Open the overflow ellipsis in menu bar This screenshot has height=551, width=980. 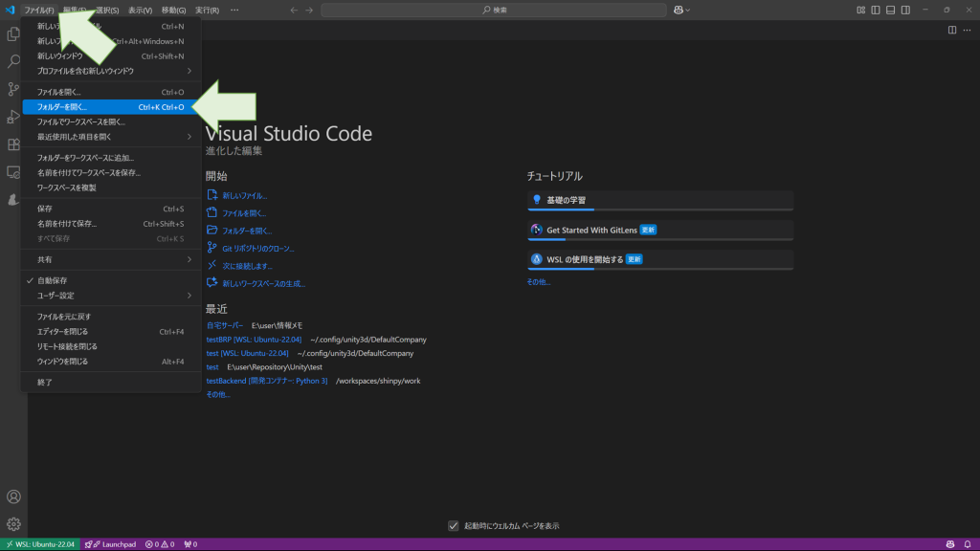234,10
